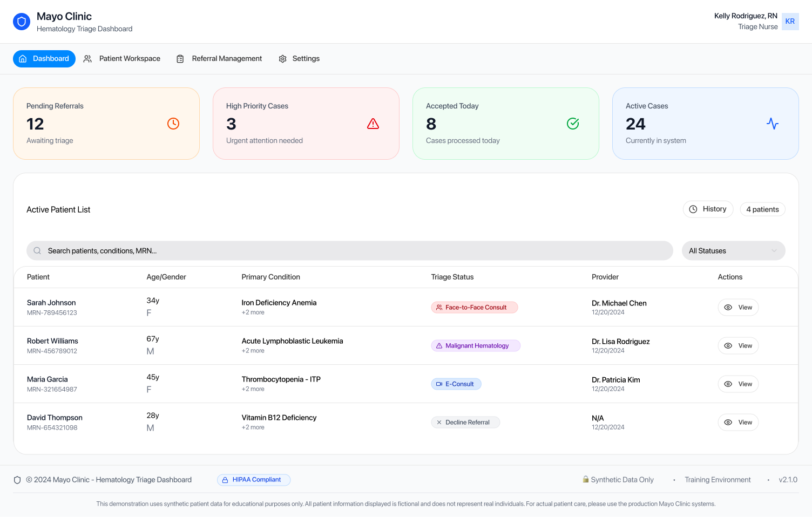Open the Referral Management tab
Image resolution: width=812 pixels, height=517 pixels.
219,59
